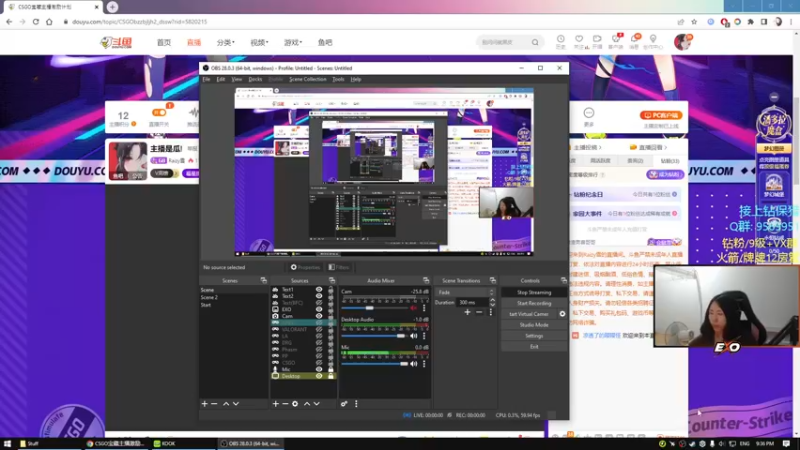Show the VALORANT game capture source
Screen dimensions: 800x450
[319, 330]
